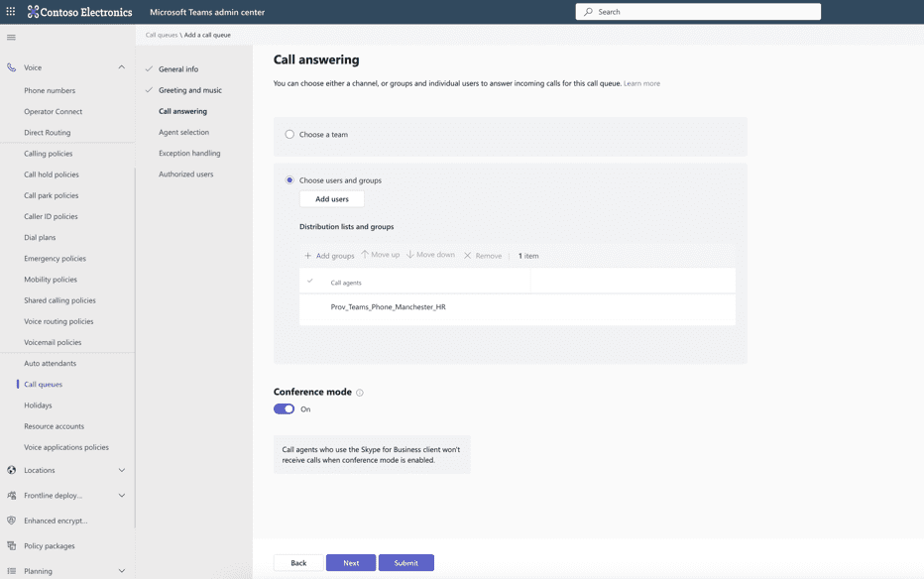
Task: Expand the Frontline deploy section chevron
Action: pos(121,496)
